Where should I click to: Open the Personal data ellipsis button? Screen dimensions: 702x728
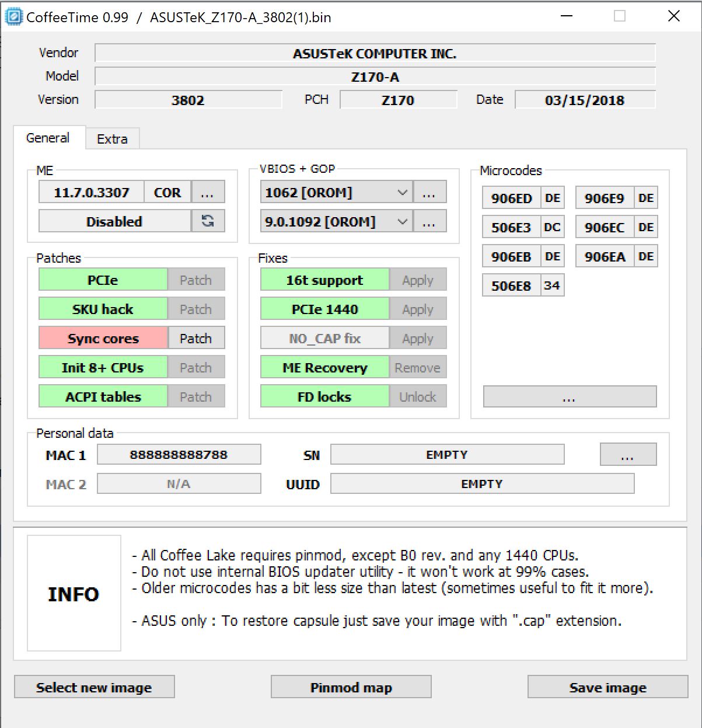point(628,454)
